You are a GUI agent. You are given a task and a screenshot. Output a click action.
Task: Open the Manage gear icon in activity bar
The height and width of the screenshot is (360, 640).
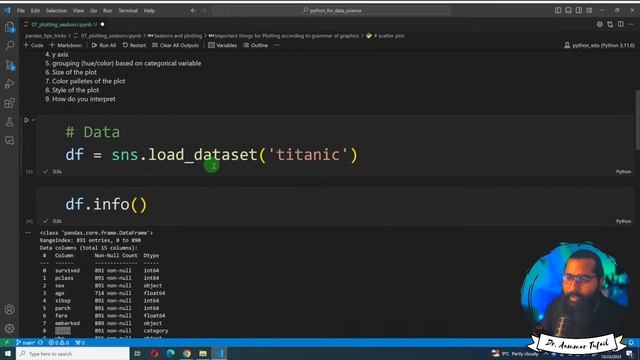tap(9, 328)
